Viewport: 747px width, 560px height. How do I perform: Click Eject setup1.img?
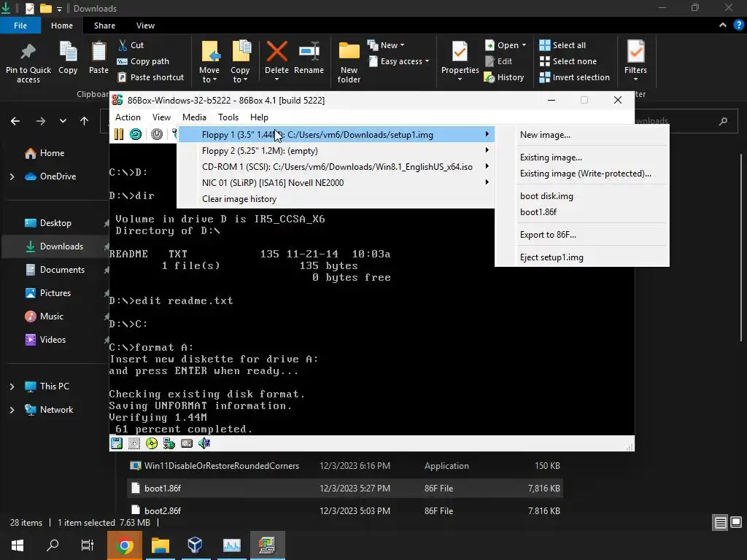click(x=582, y=257)
